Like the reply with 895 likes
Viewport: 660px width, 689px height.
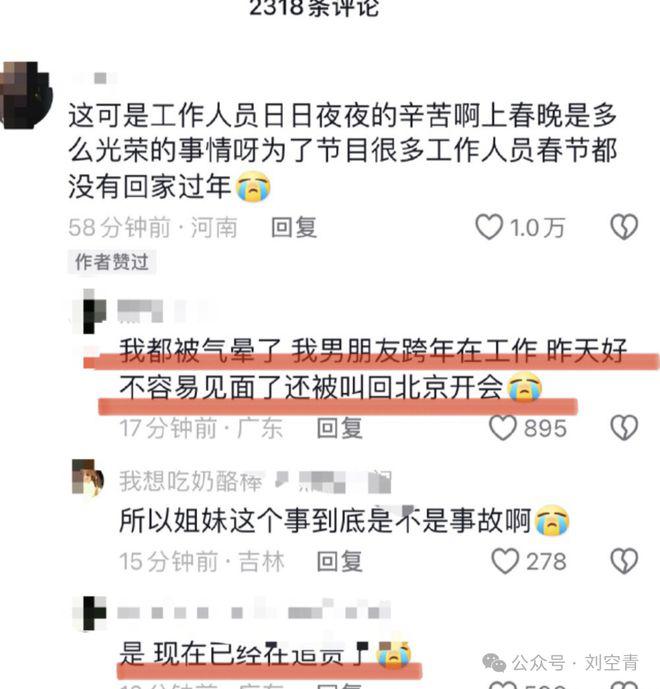click(503, 428)
